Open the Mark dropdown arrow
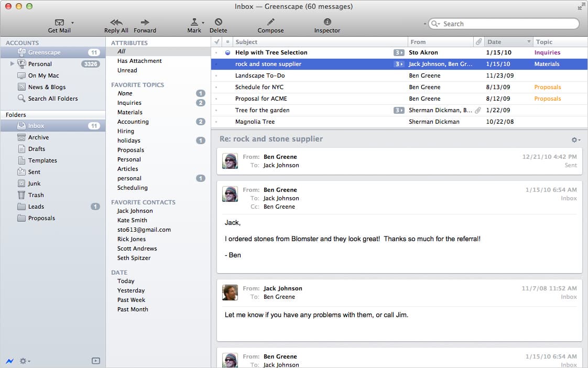Image resolution: width=588 pixels, height=368 pixels. pyautogui.click(x=203, y=23)
